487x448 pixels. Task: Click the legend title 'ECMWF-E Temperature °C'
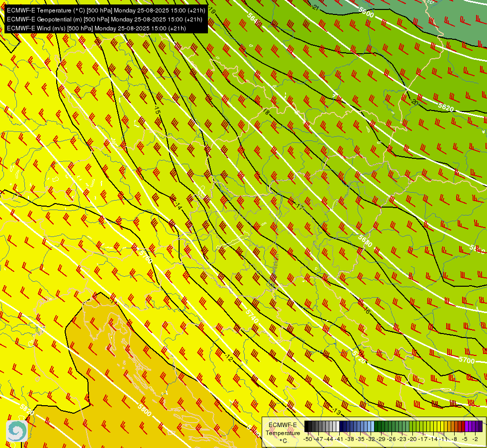(x=283, y=433)
